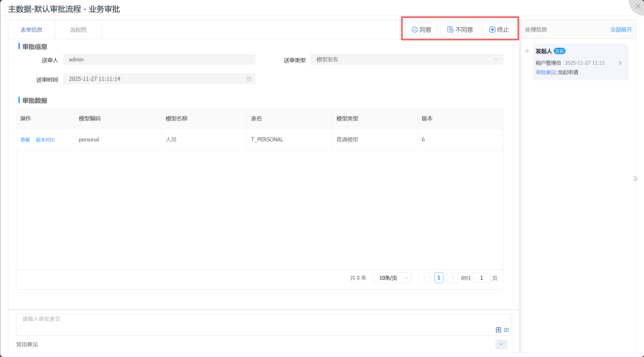Click the 请输入审批意见 text area
Screen dimensions: 644x357
[x=255, y=322]
